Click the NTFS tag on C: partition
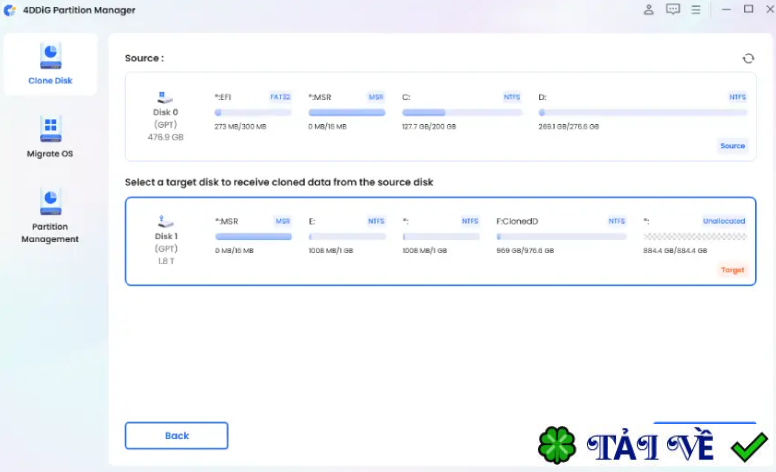 pyautogui.click(x=512, y=97)
